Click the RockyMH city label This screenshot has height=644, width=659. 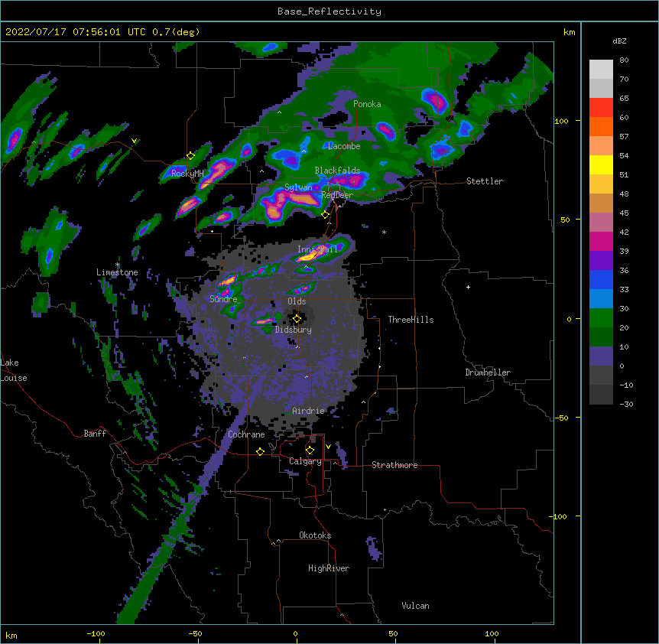187,173
